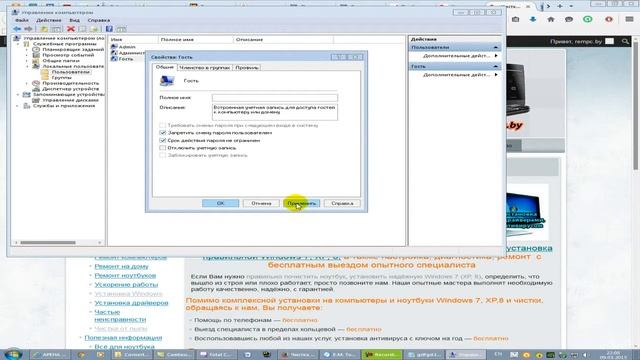Viewport: 640px width, 360px height.
Task: Open the Вид menu
Action: pyautogui.click(x=74, y=20)
